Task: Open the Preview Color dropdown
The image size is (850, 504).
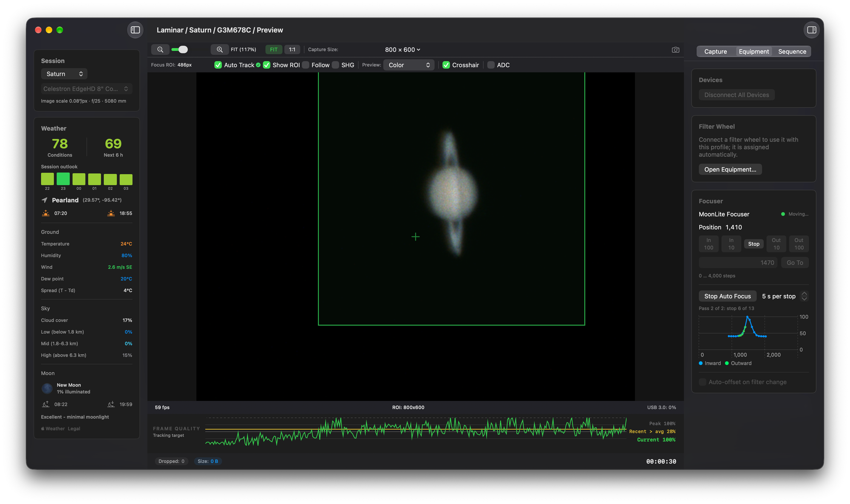Action: 409,65
